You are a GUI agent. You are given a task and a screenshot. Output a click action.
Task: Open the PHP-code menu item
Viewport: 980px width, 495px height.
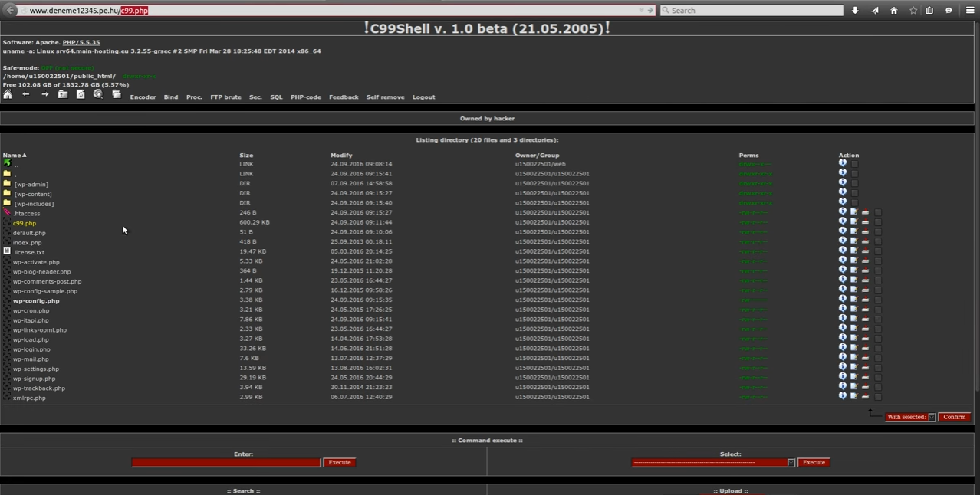pyautogui.click(x=305, y=97)
